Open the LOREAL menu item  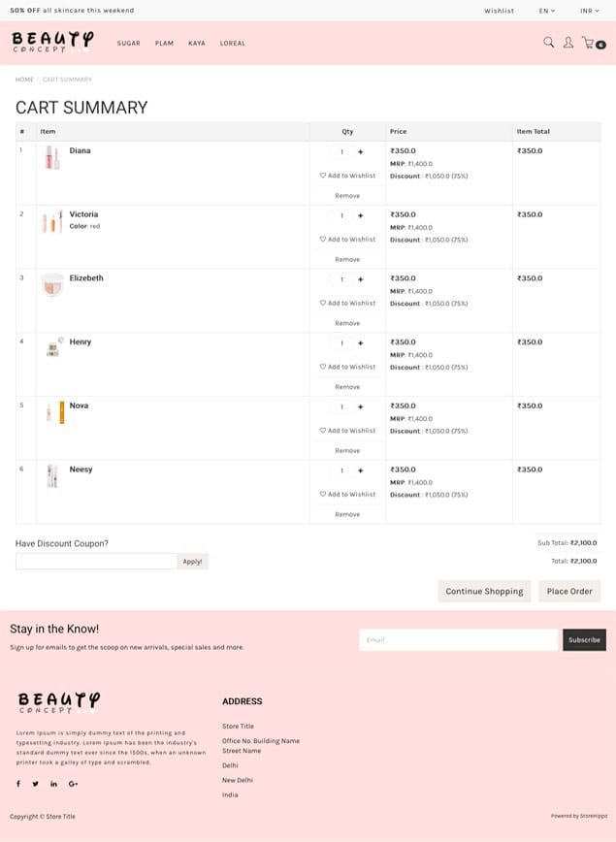point(233,43)
